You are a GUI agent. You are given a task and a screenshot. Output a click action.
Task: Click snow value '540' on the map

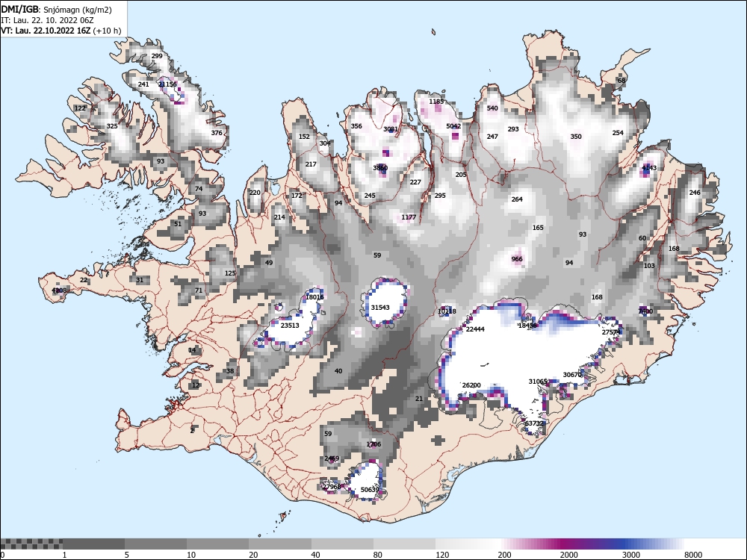pos(492,108)
